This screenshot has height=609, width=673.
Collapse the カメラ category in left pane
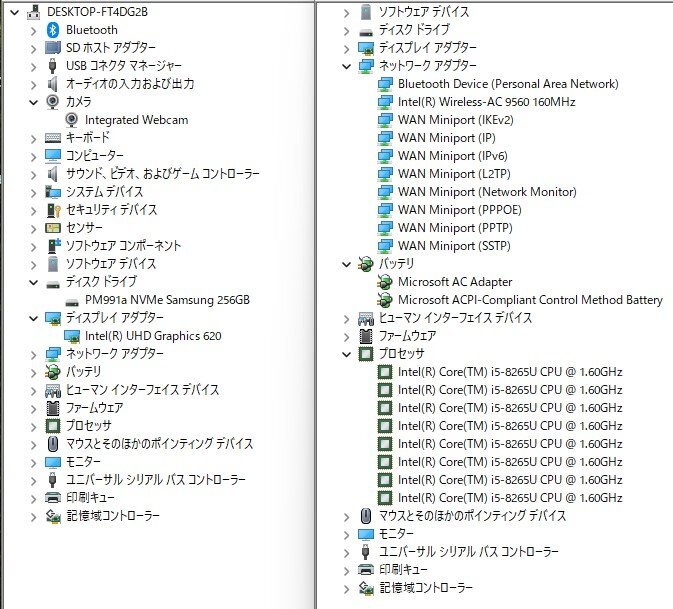33,102
